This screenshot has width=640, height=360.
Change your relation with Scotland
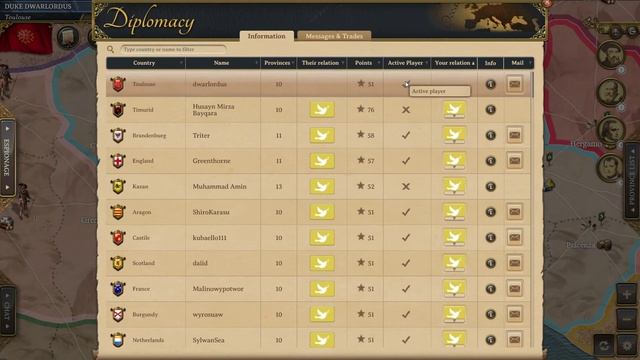454,263
